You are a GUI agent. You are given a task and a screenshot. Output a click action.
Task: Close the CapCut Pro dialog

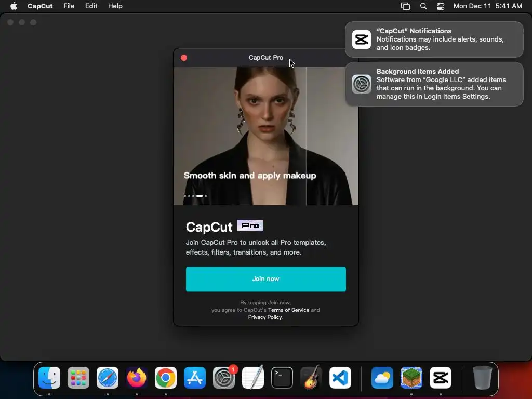[184, 58]
